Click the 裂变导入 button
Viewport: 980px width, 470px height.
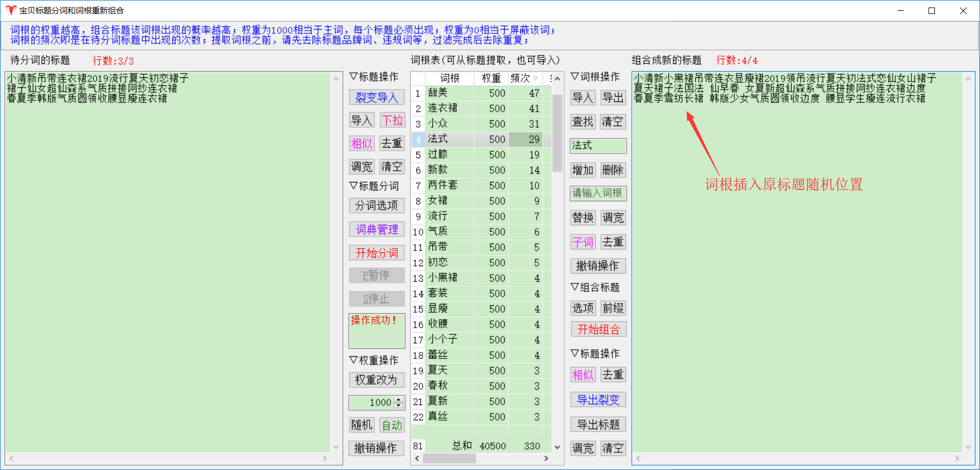point(377,97)
